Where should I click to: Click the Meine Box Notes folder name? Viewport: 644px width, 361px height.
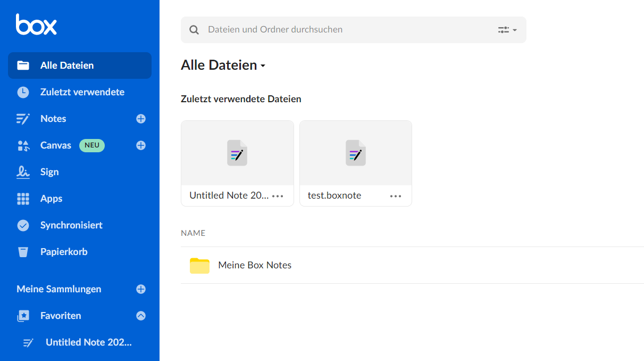point(255,265)
